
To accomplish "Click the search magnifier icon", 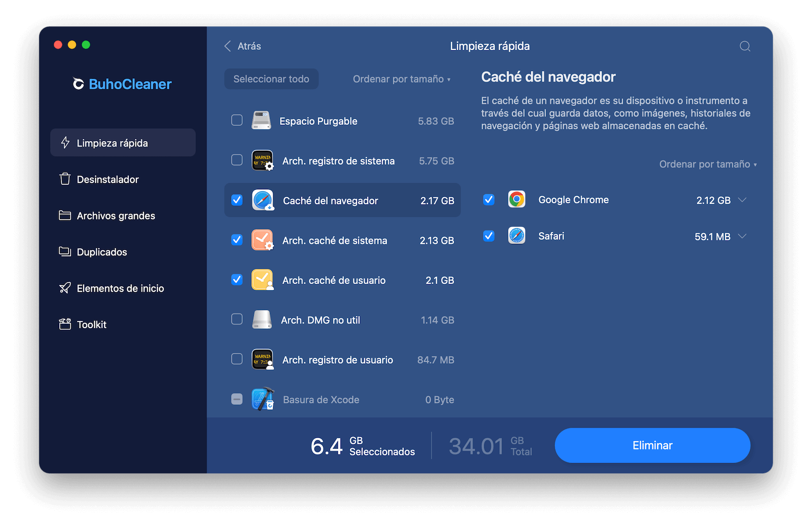I will (745, 46).
